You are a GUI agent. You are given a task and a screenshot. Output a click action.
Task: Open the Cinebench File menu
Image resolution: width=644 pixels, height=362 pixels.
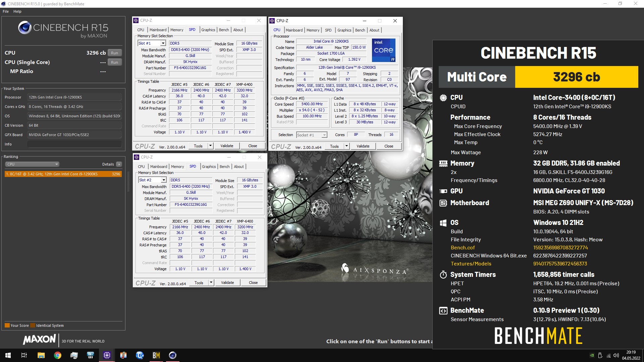pyautogui.click(x=6, y=11)
